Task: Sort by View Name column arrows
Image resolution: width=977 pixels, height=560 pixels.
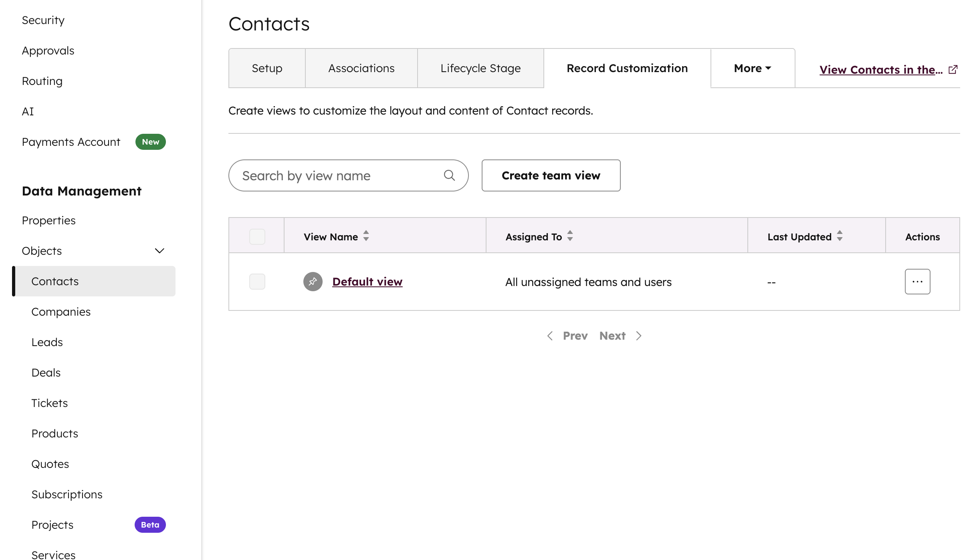Action: pyautogui.click(x=366, y=236)
